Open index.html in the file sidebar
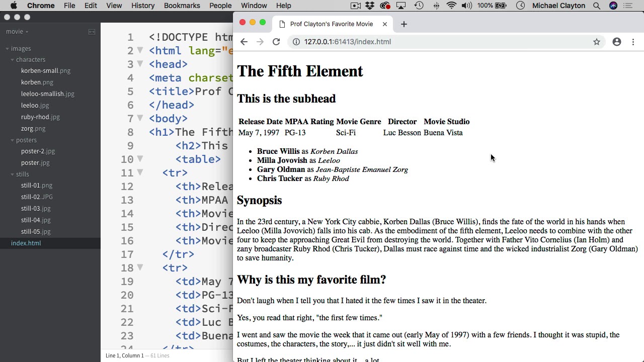The height and width of the screenshot is (362, 644). coord(26,243)
